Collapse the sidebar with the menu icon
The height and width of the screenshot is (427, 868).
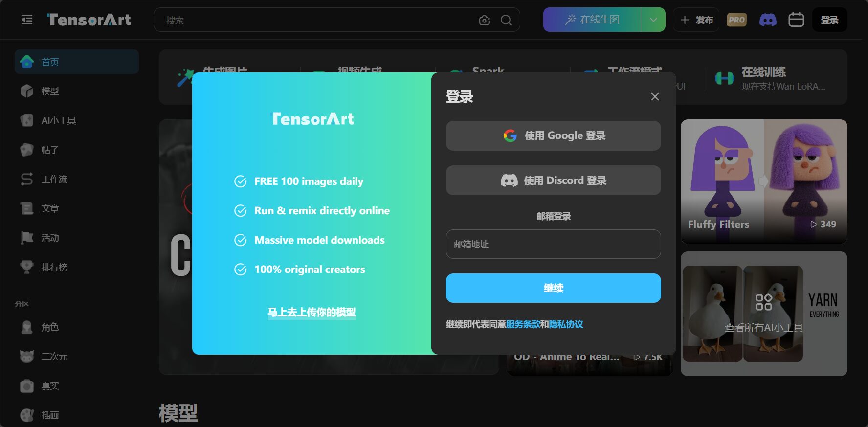click(27, 20)
